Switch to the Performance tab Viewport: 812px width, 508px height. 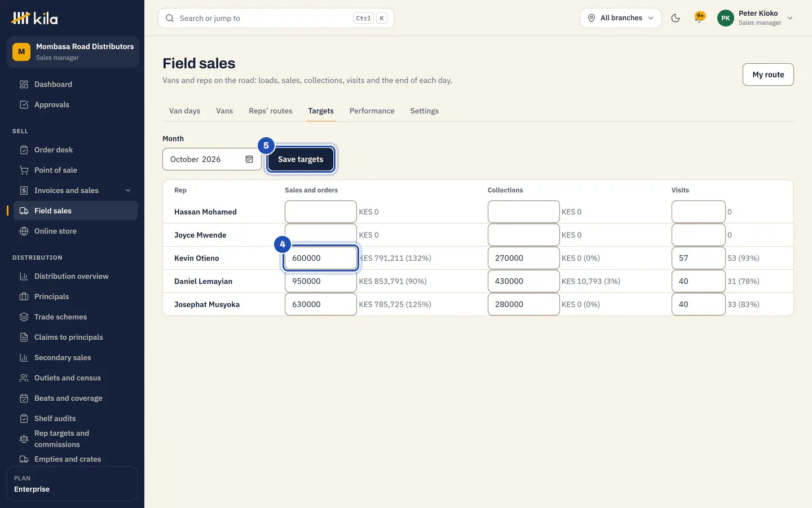(372, 111)
